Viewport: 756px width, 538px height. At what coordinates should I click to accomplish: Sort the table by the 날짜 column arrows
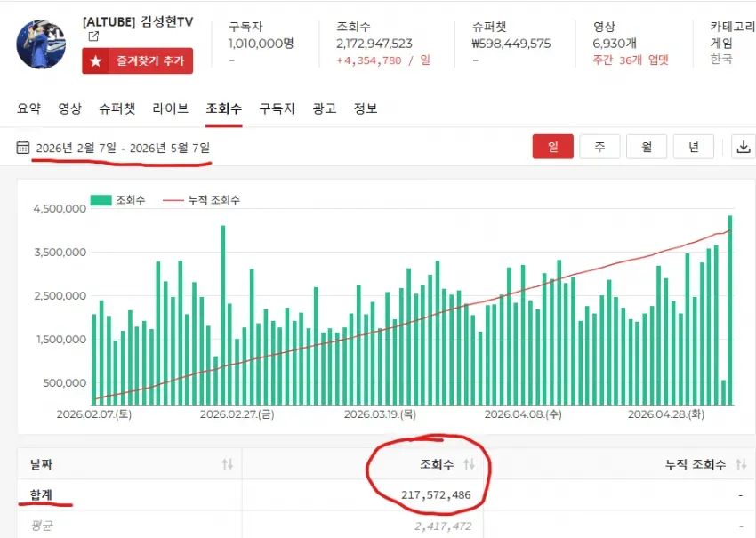point(228,464)
